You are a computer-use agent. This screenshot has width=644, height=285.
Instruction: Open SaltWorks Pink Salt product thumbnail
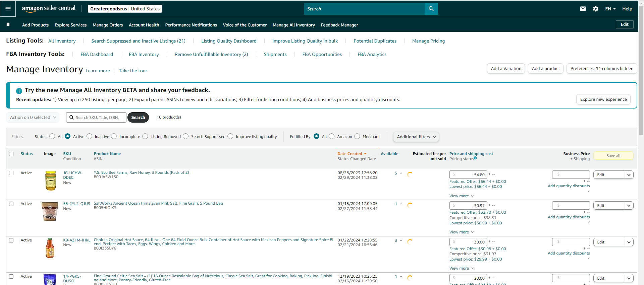[50, 211]
